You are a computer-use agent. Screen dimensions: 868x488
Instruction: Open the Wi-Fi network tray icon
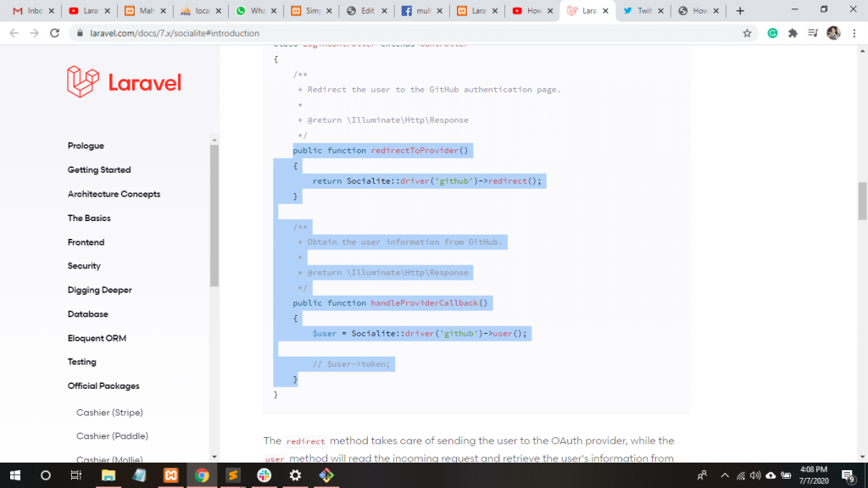[x=741, y=475]
